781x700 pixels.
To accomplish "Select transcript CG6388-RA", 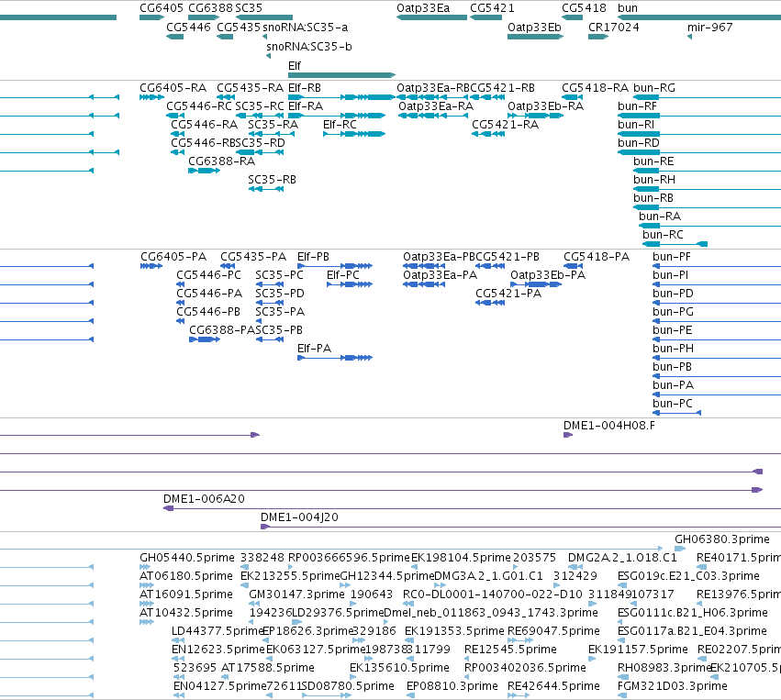I will (x=205, y=171).
